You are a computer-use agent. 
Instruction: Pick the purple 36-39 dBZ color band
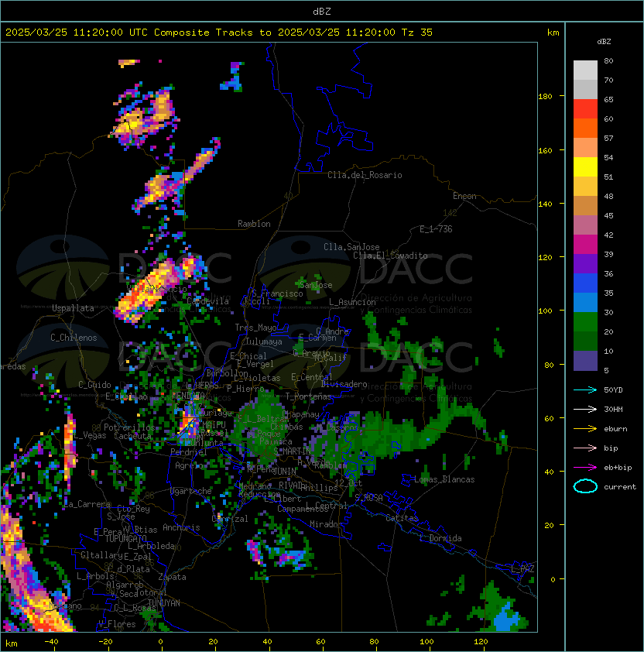(x=585, y=264)
